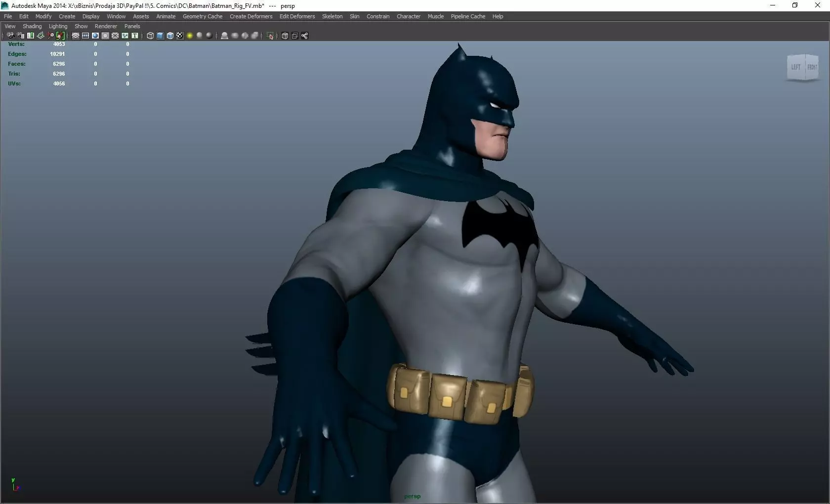
Task: Click the dark sphere icon right of Shadows
Action: pos(209,36)
